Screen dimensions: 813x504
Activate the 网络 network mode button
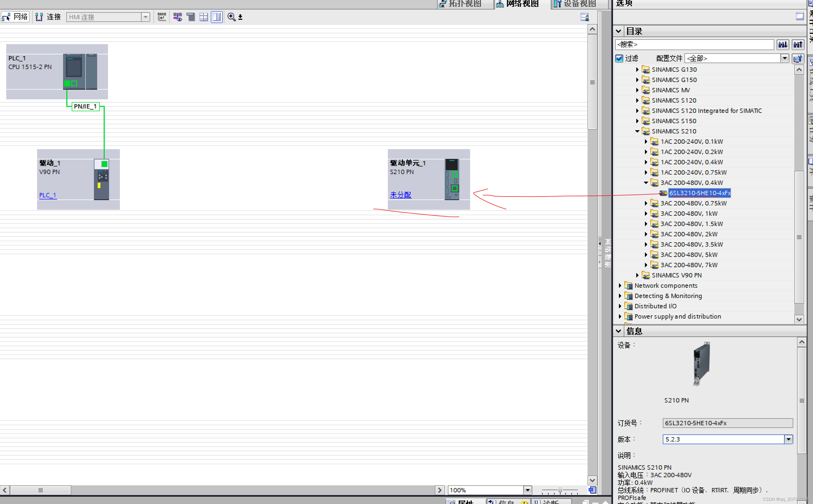tap(15, 17)
